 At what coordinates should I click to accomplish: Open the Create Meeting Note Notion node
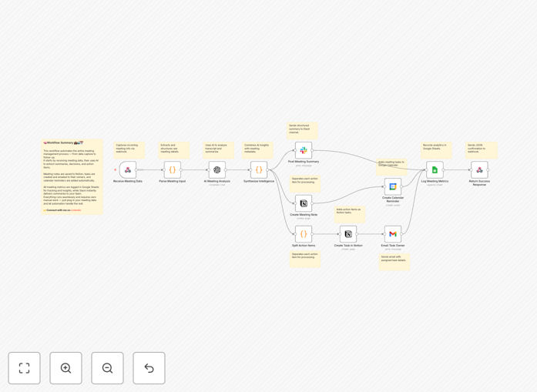point(304,203)
